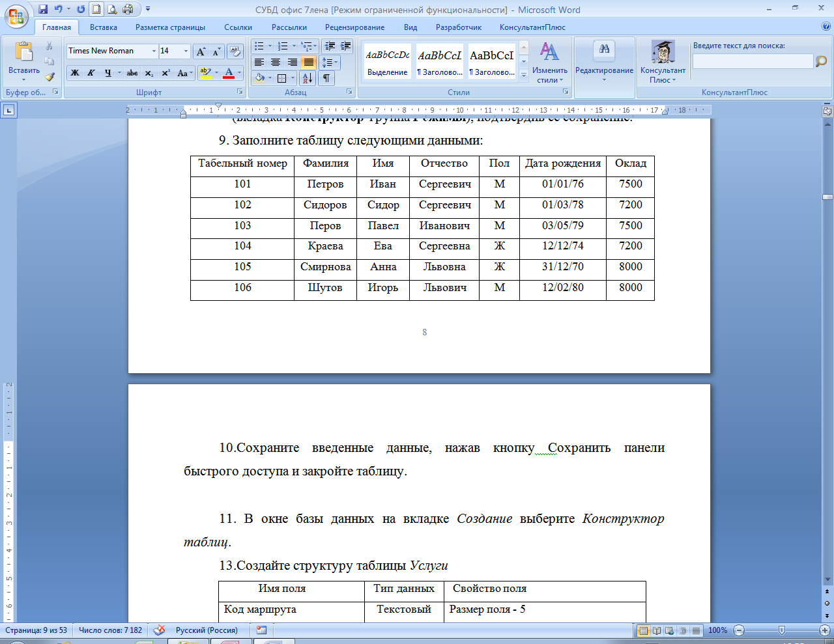
Task: Click the ConsultantPlus search text field
Action: coord(753,61)
